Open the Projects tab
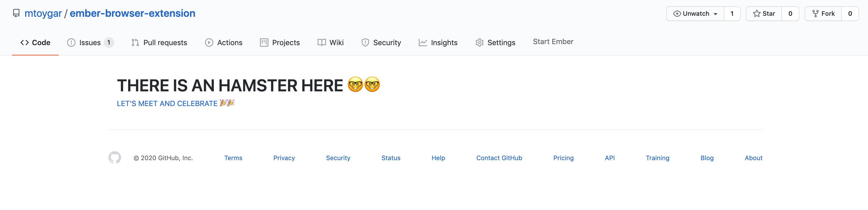Viewport: 868px width, 210px height. pos(280,43)
